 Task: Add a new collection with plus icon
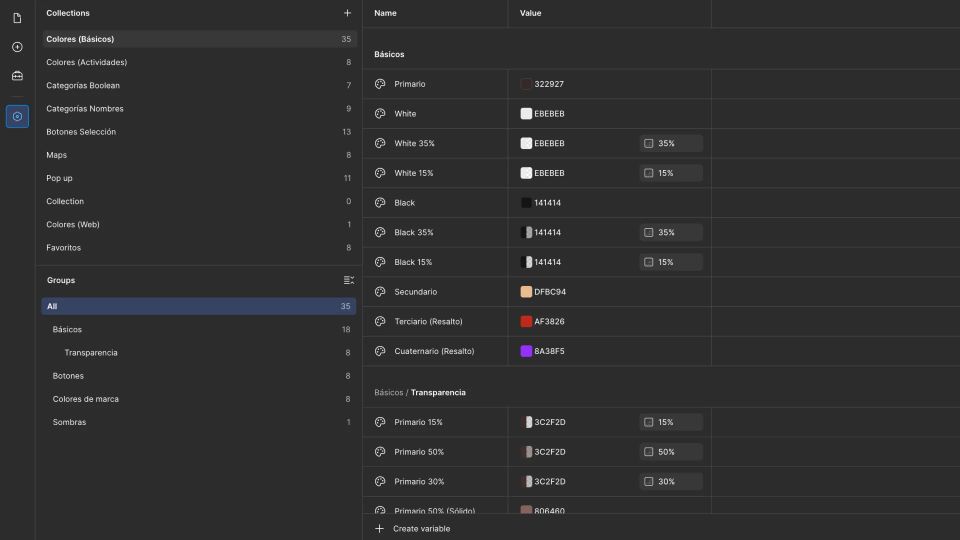tap(347, 13)
